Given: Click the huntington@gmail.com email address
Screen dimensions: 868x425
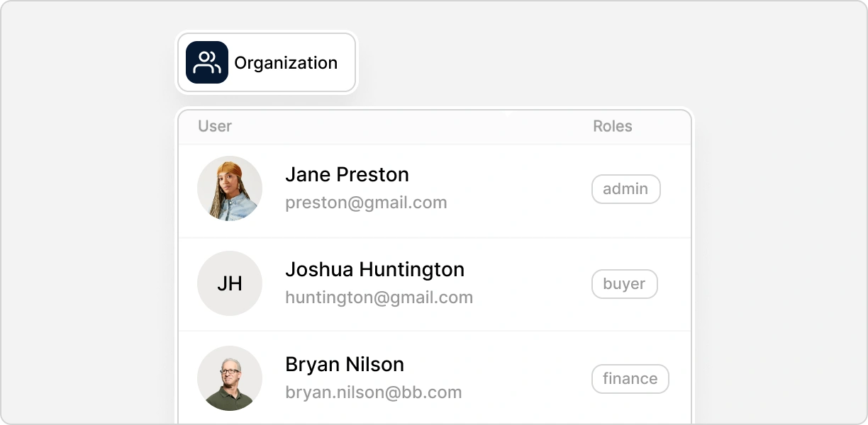Looking at the screenshot, I should (x=379, y=297).
